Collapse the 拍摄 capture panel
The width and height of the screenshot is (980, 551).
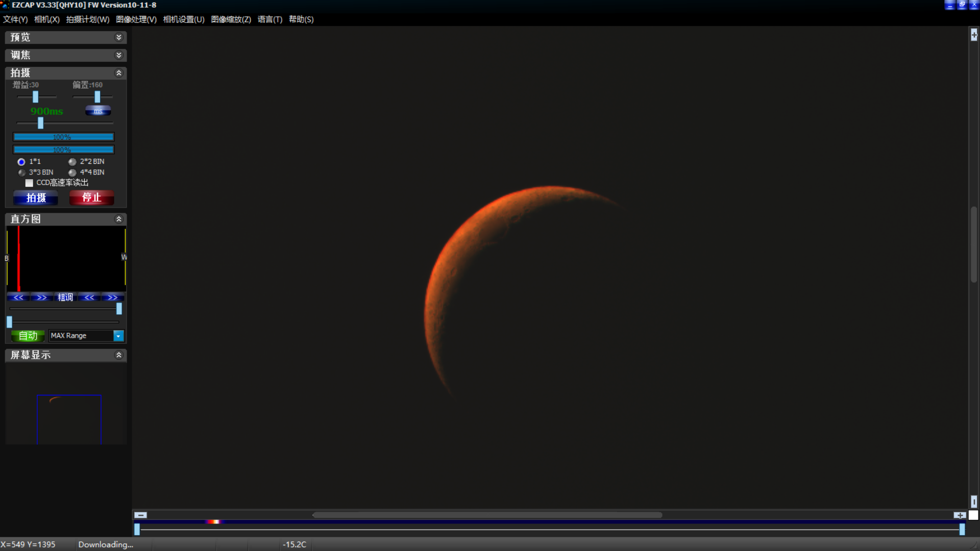click(x=118, y=73)
